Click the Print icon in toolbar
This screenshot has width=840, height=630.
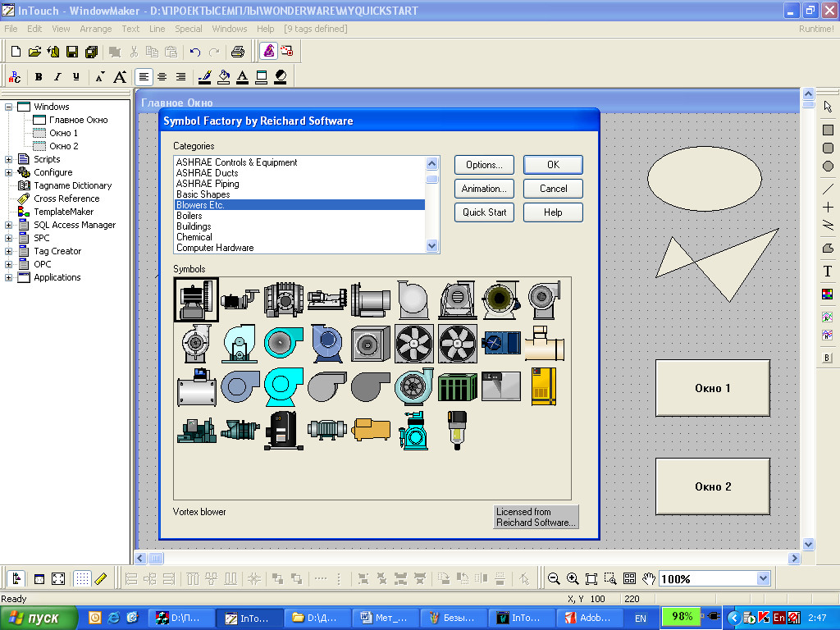[238, 52]
